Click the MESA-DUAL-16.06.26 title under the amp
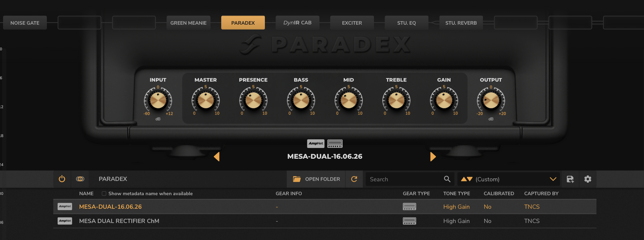Viewport: 644px width, 240px height. pyautogui.click(x=325, y=156)
